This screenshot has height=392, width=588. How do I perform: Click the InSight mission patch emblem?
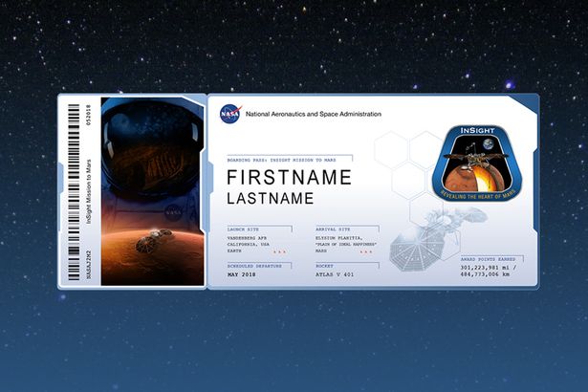477,163
